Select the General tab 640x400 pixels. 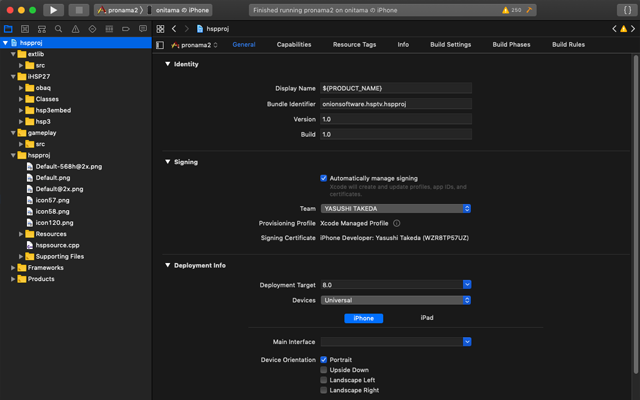(x=244, y=44)
